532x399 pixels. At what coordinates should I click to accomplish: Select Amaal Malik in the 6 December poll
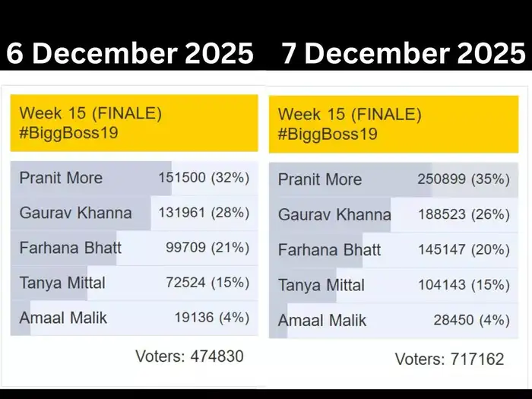click(62, 318)
